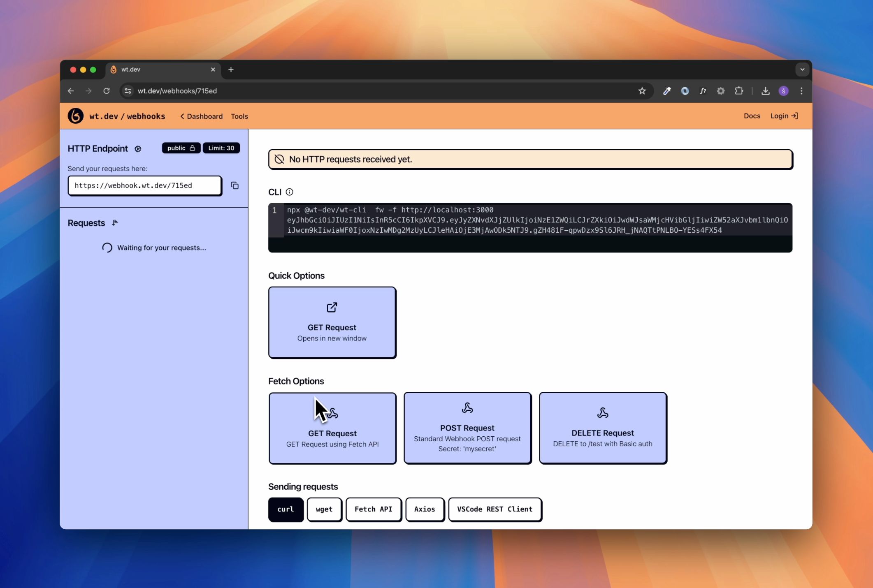Open Chrome three-dot menu
873x588 pixels.
point(801,91)
